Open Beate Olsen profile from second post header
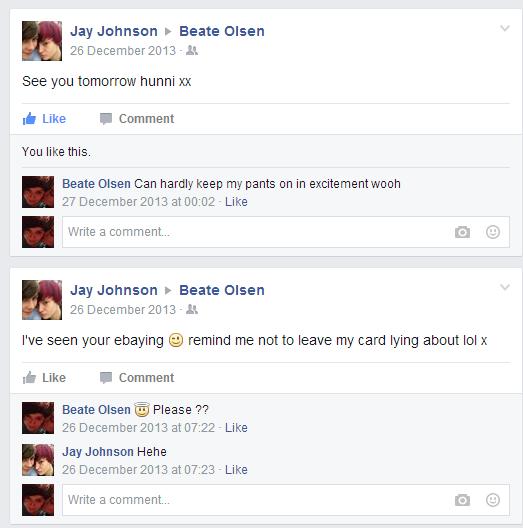The image size is (523, 528). coord(222,290)
